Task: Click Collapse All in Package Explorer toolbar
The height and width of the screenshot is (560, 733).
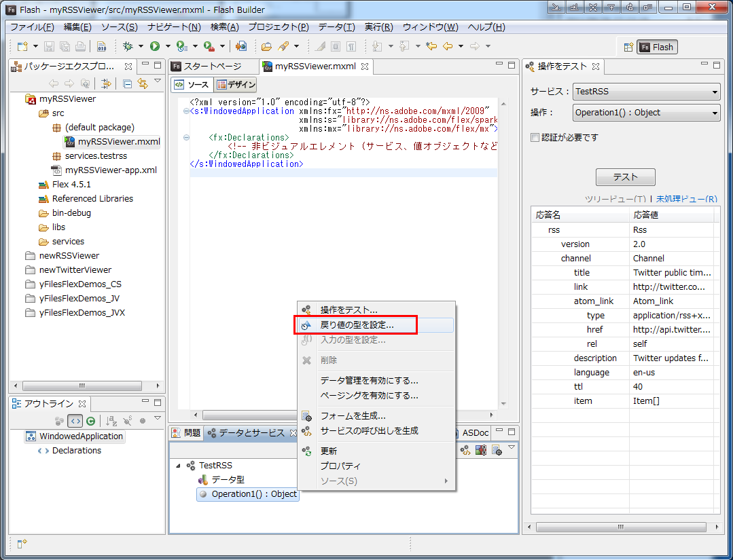Action: pos(127,83)
